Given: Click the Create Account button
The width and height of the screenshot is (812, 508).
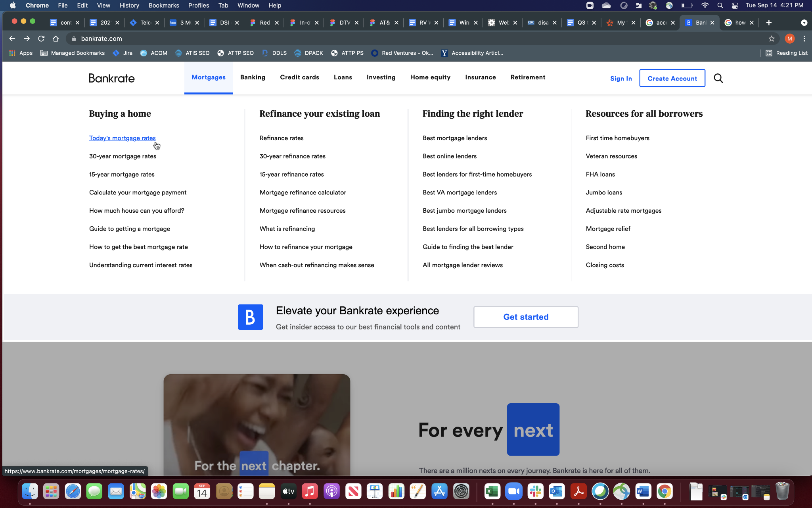Looking at the screenshot, I should (672, 78).
